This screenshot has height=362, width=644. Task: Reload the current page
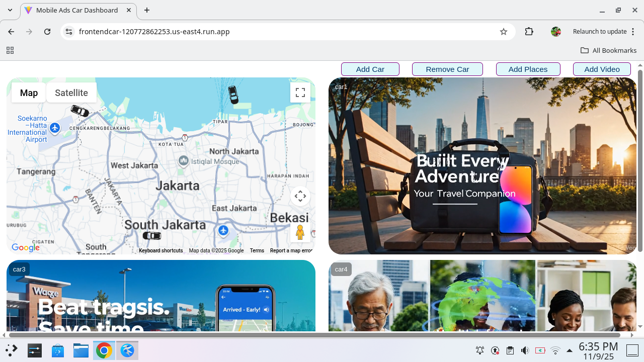tap(47, 32)
